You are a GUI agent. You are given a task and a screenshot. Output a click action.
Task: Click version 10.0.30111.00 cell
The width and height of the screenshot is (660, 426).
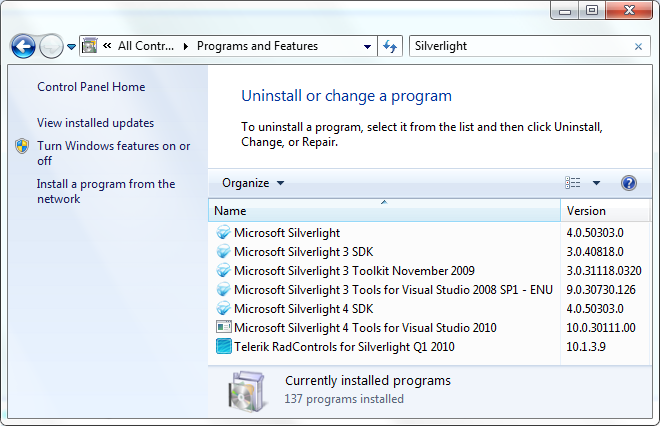click(x=601, y=327)
